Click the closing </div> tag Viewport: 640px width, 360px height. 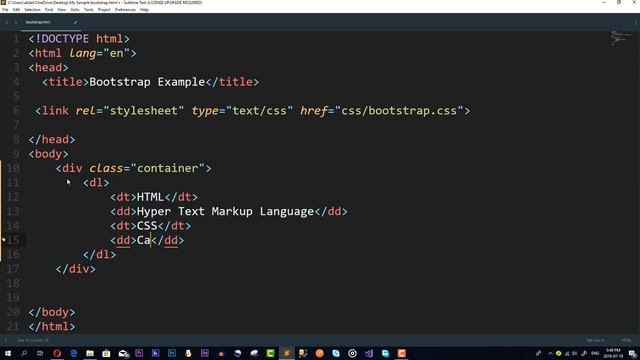[x=76, y=269]
